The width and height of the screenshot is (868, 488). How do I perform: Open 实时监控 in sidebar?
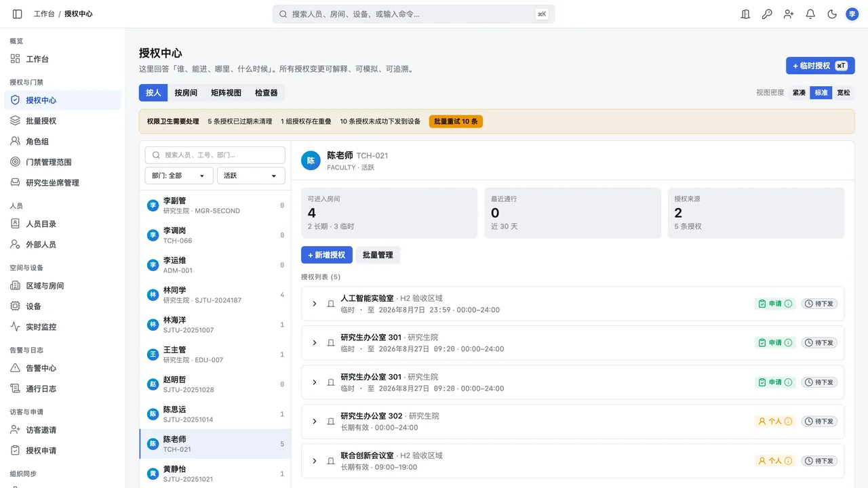click(62, 327)
